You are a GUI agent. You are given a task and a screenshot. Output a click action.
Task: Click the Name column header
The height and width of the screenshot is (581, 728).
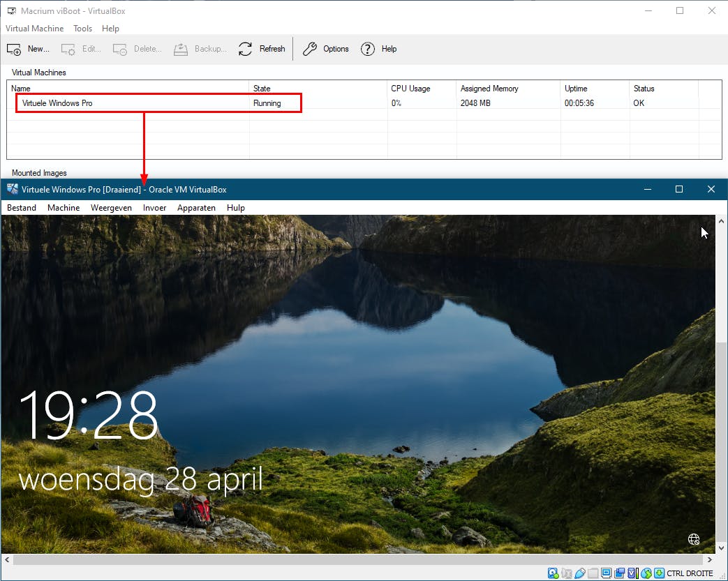pyautogui.click(x=21, y=88)
